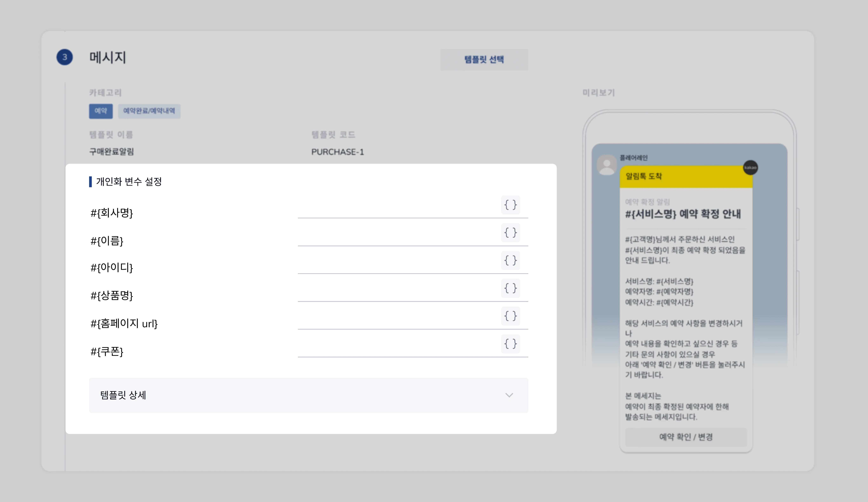The width and height of the screenshot is (868, 502).
Task: Click the variable braces icon for #{이름}
Action: coord(510,233)
